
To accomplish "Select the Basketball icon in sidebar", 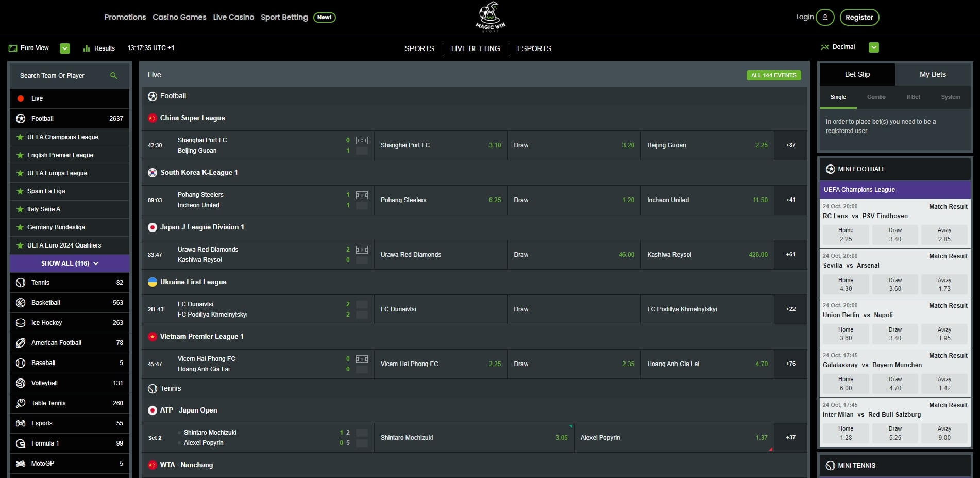I will (x=21, y=303).
